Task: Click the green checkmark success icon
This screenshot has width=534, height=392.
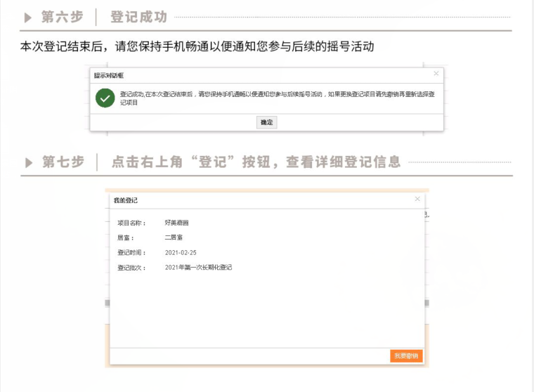Action: pyautogui.click(x=105, y=98)
